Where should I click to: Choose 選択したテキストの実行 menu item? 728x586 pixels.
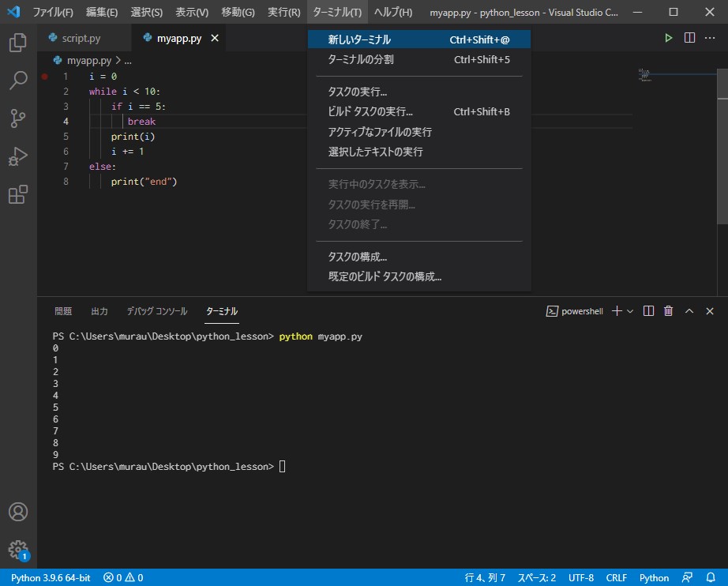(x=418, y=152)
